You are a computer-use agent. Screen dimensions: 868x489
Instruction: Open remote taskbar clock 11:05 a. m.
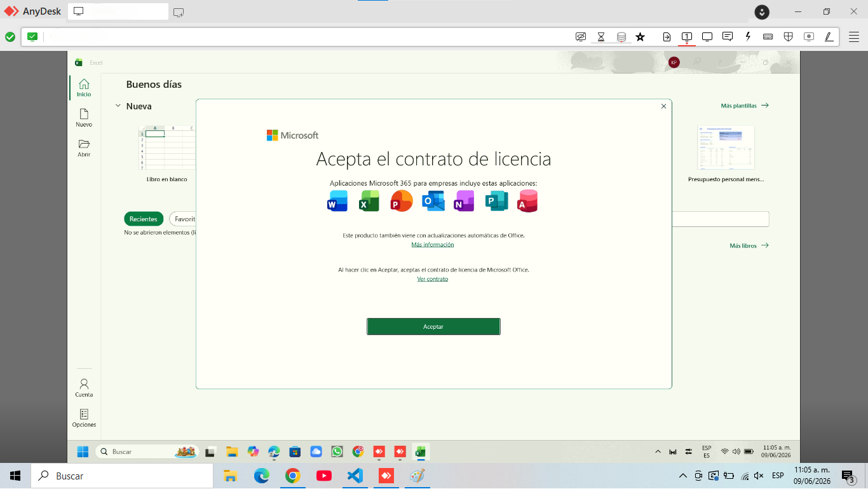coord(776,451)
